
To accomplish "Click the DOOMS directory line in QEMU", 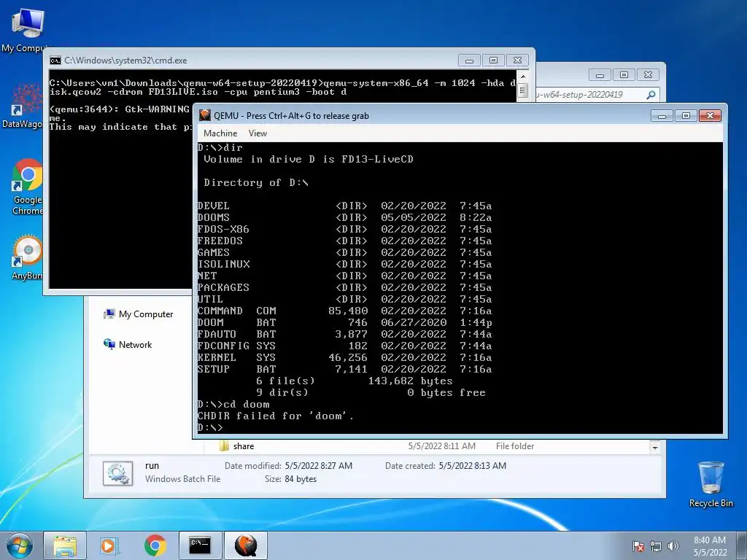I will 344,217.
